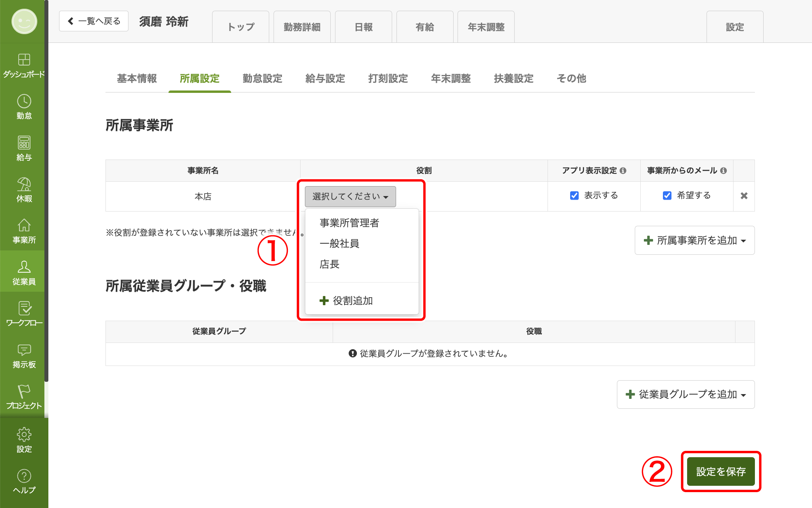Remove 本店 row with X icon
The image size is (812, 508).
[x=744, y=196]
